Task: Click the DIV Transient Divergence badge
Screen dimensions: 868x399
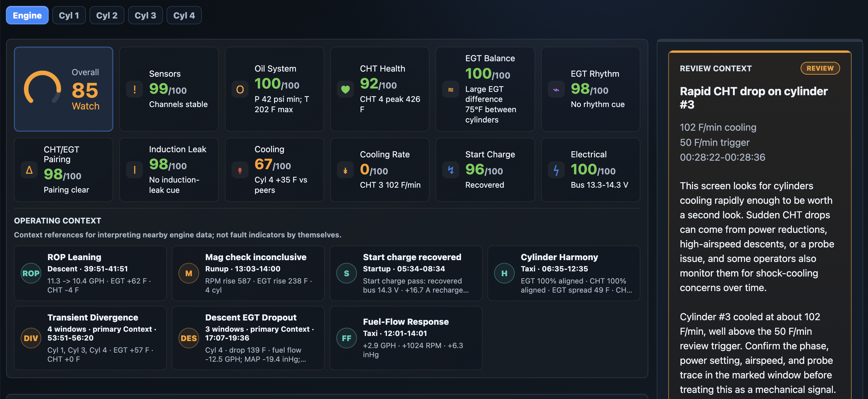Action: click(x=31, y=338)
